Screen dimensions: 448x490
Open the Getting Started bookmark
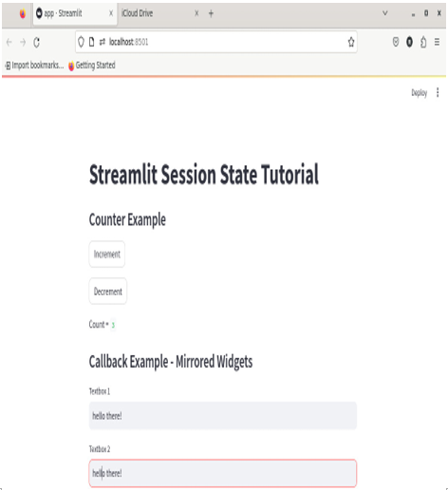coord(92,66)
